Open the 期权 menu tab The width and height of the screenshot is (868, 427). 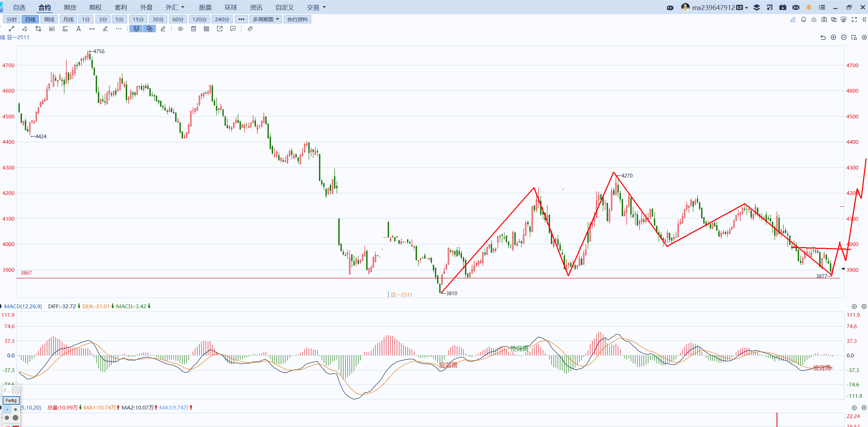pos(95,7)
